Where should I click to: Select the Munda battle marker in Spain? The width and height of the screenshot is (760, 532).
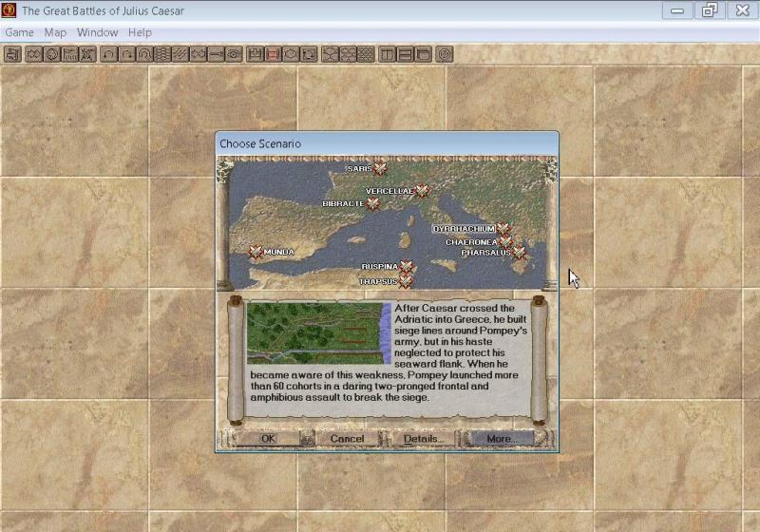coord(255,253)
